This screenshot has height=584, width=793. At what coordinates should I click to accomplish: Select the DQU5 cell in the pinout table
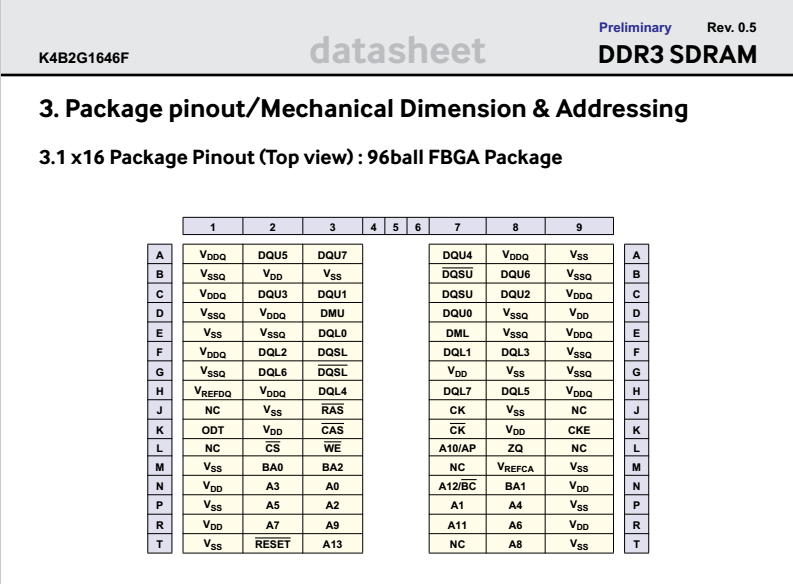273,254
